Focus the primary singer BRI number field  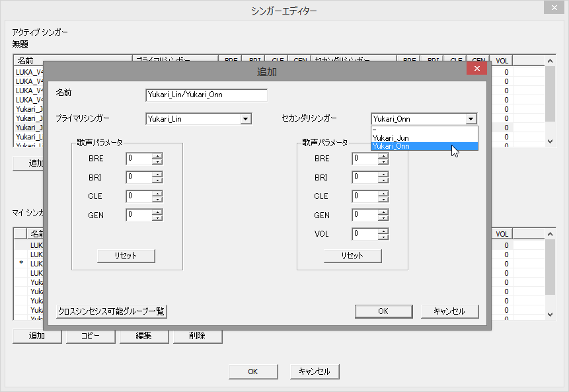point(139,177)
